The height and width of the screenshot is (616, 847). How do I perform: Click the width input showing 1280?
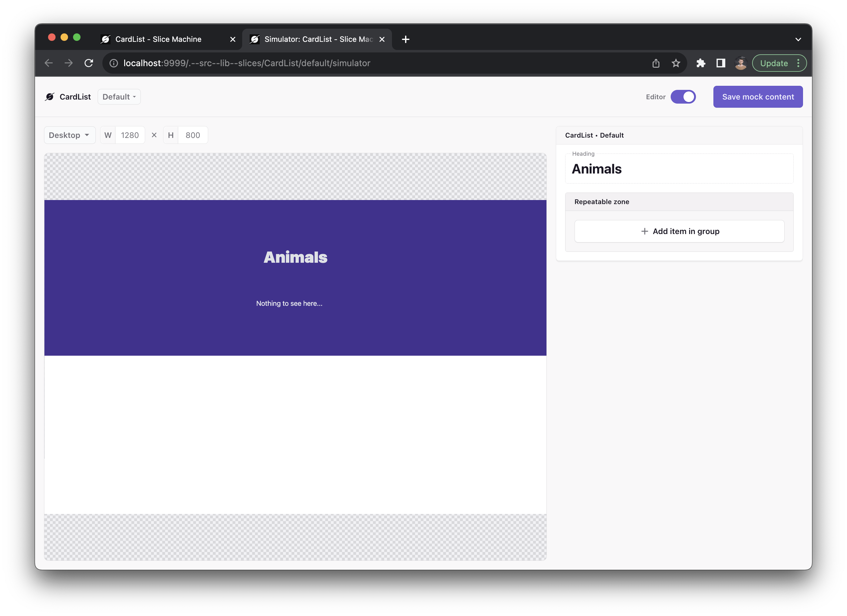[130, 135]
